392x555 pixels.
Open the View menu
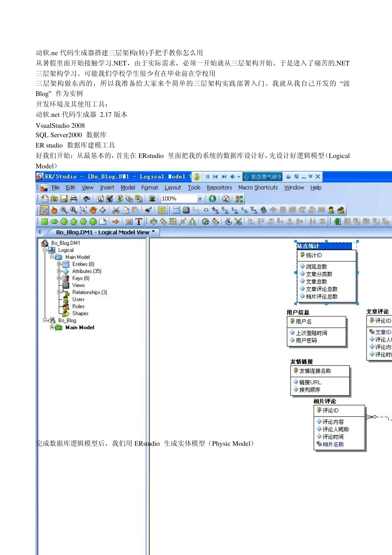click(87, 187)
